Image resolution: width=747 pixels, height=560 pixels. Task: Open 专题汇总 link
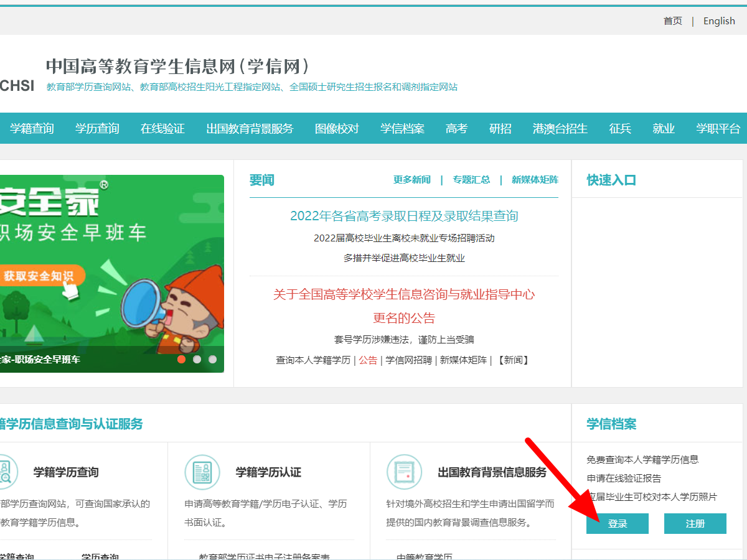471,180
